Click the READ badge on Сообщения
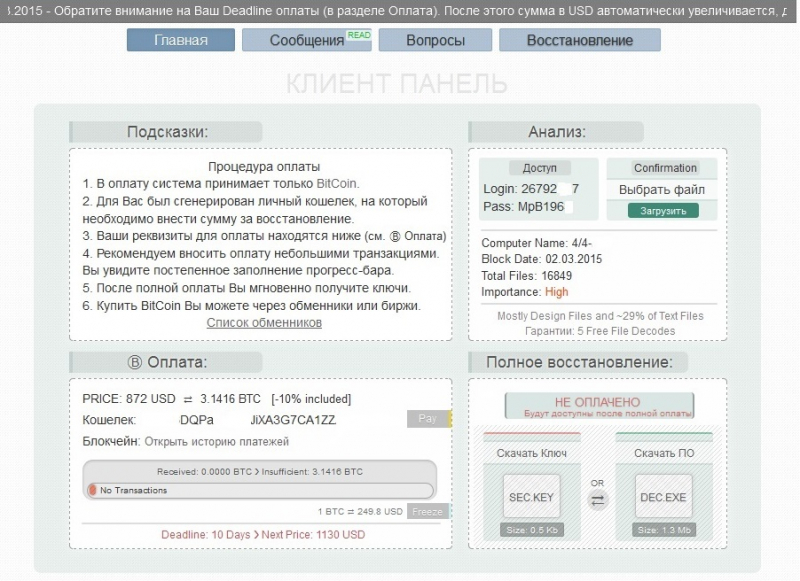The height and width of the screenshot is (581, 800). pos(358,34)
